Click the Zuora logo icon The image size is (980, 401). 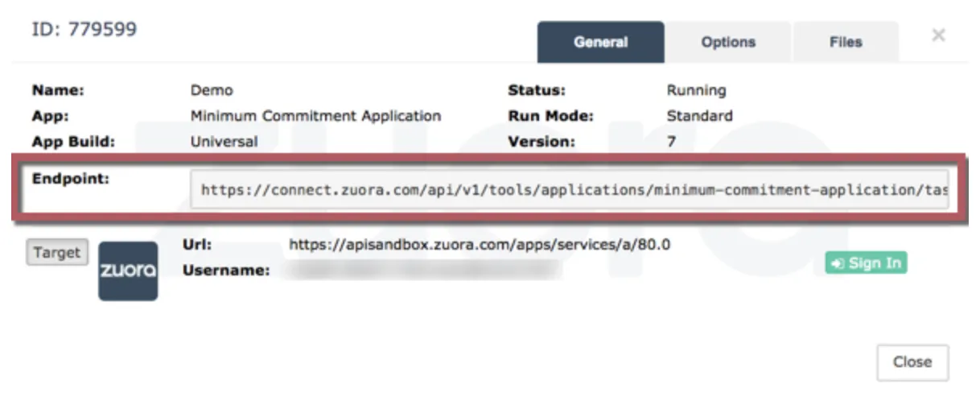[128, 271]
